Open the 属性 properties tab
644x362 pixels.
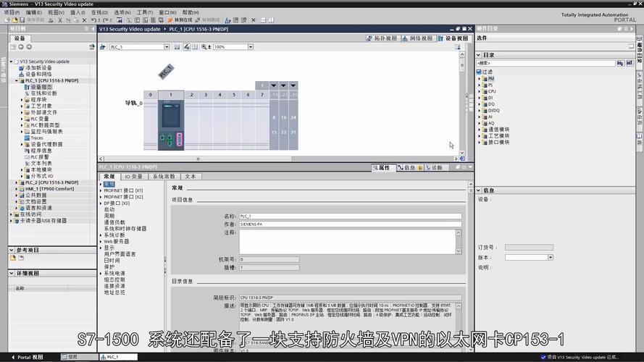[x=383, y=167]
